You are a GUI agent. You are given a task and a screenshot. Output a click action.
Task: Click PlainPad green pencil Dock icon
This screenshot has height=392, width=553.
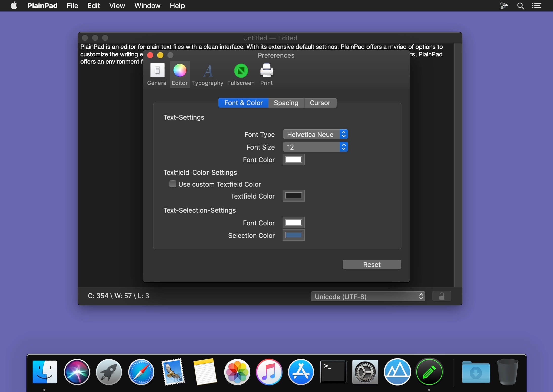429,372
